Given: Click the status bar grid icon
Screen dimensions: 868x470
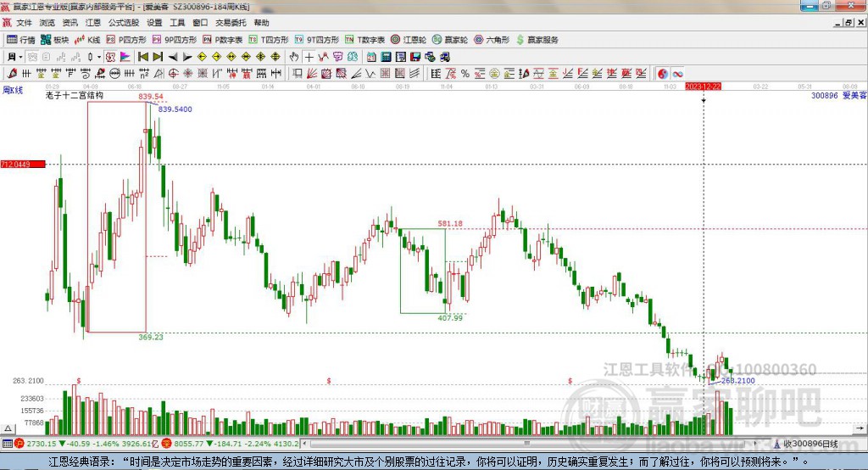Looking at the screenshot, I should click(x=7, y=444).
